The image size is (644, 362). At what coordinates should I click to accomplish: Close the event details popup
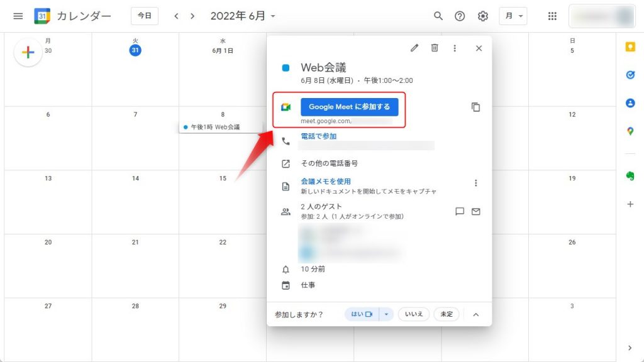(x=479, y=48)
